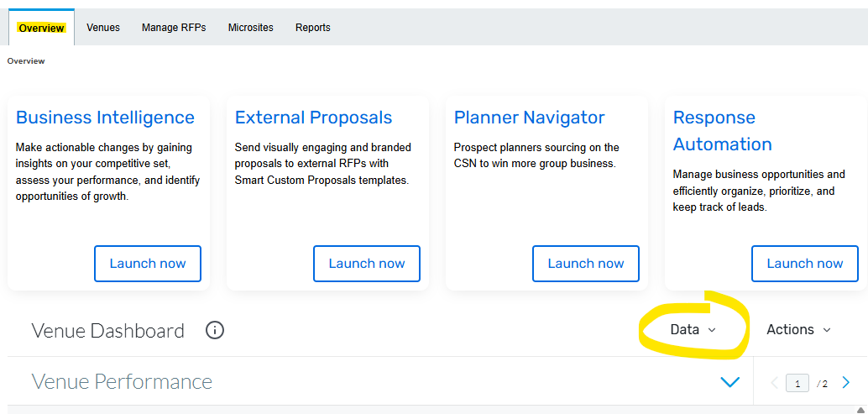The width and height of the screenshot is (868, 414).
Task: Click the Business Intelligence heading link
Action: point(105,118)
